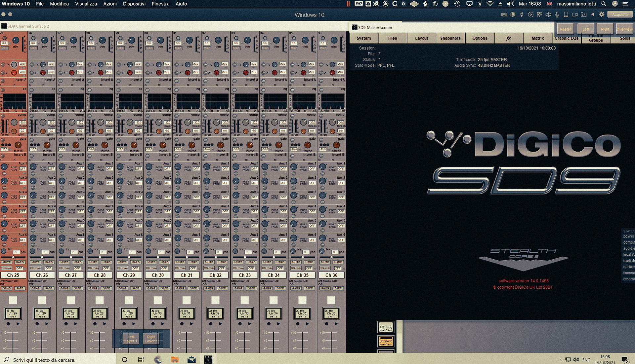Open the System tab in Master screen
The image size is (635, 364).
coord(364,38)
